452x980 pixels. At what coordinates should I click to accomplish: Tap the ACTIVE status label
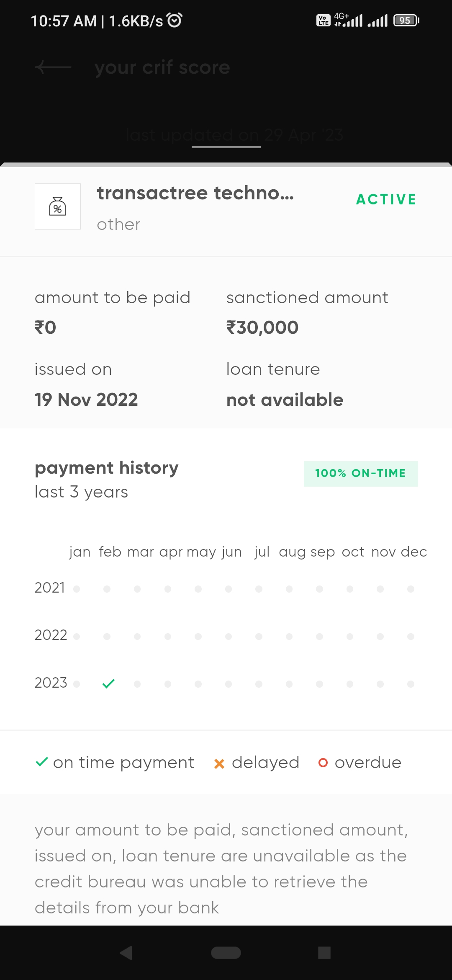click(386, 199)
